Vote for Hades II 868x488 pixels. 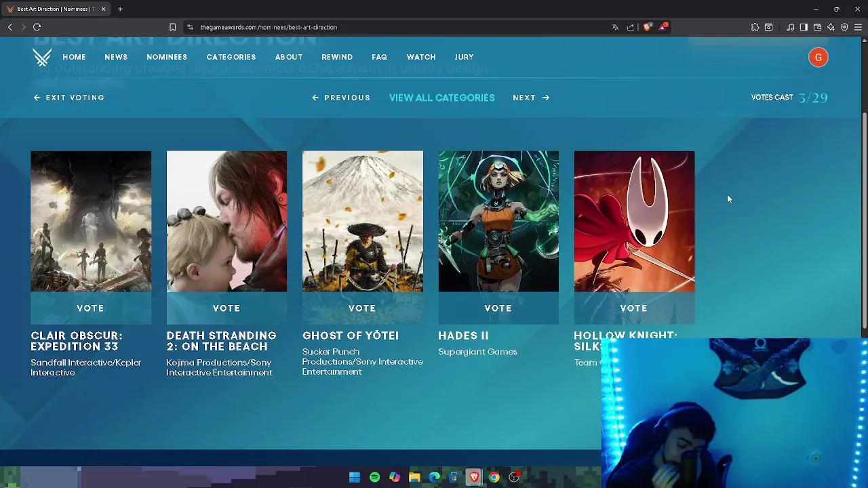tap(498, 308)
